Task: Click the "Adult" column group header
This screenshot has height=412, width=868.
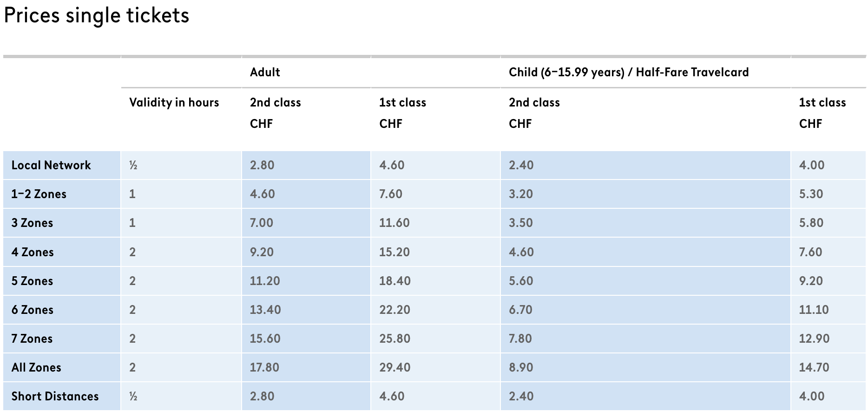Action: click(x=265, y=72)
